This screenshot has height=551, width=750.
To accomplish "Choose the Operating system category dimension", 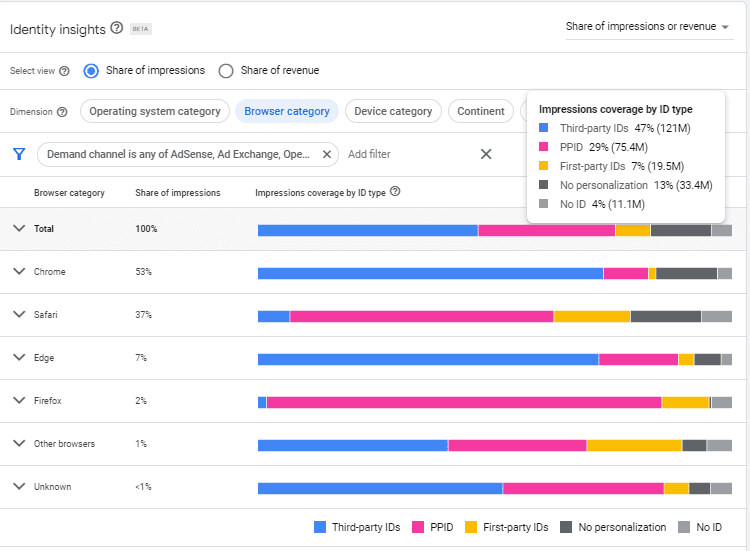I will (155, 112).
